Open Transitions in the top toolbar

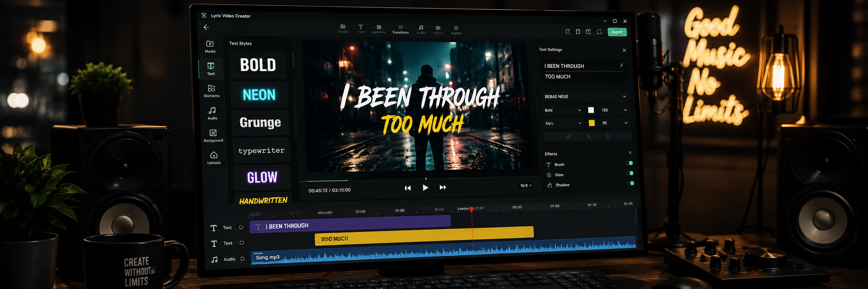pos(400,30)
